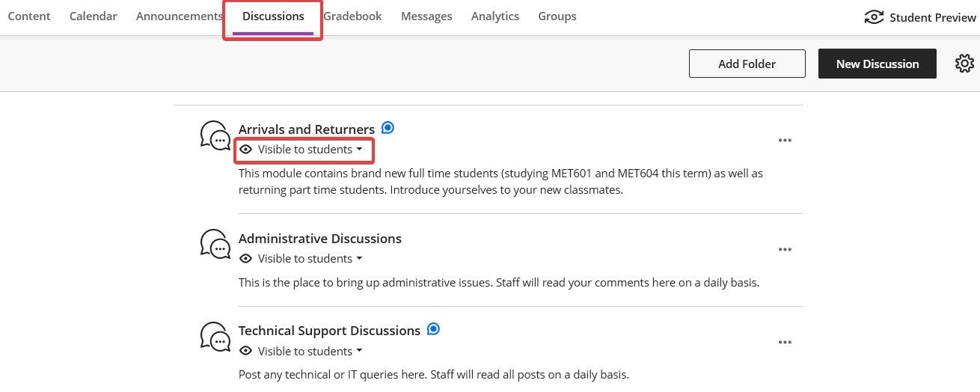Expand the Administrative Discussions visibility dropdown arrow

(x=359, y=259)
